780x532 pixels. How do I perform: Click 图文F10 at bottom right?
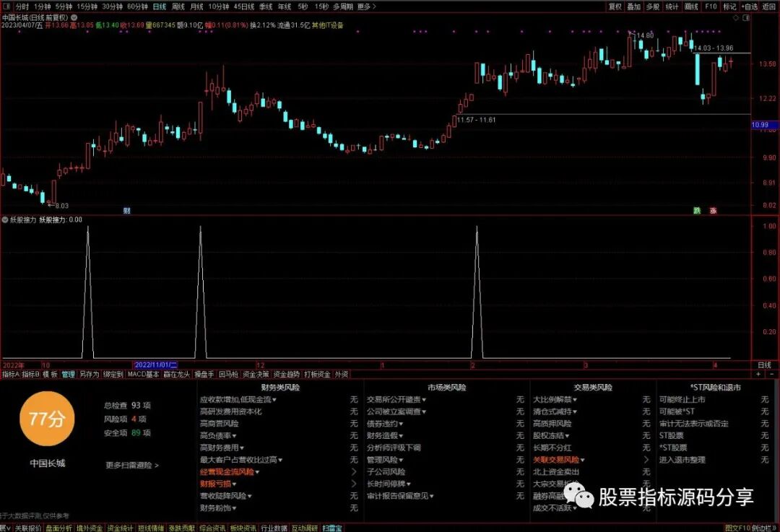[x=737, y=528]
